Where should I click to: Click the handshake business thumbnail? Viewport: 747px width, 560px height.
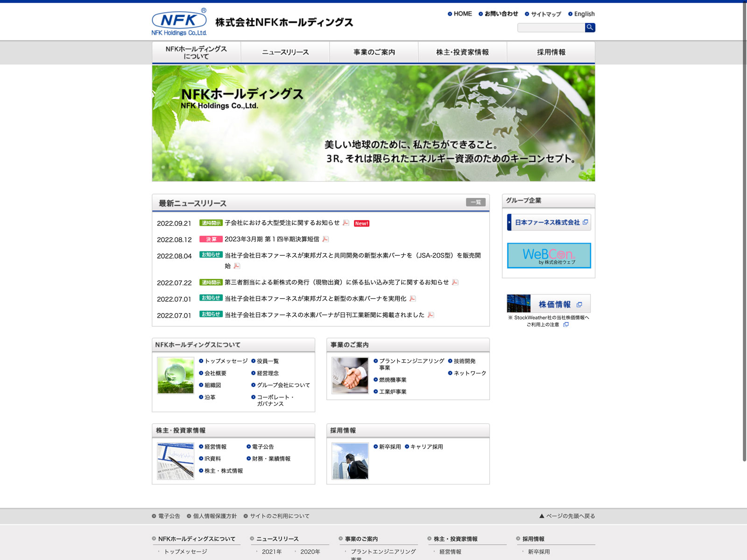(x=350, y=376)
